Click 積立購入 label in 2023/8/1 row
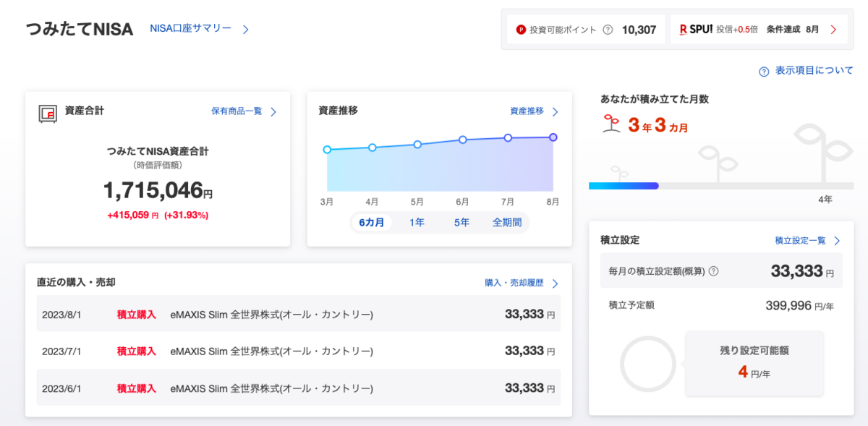Viewport: 868px width, 426px height. tap(137, 315)
